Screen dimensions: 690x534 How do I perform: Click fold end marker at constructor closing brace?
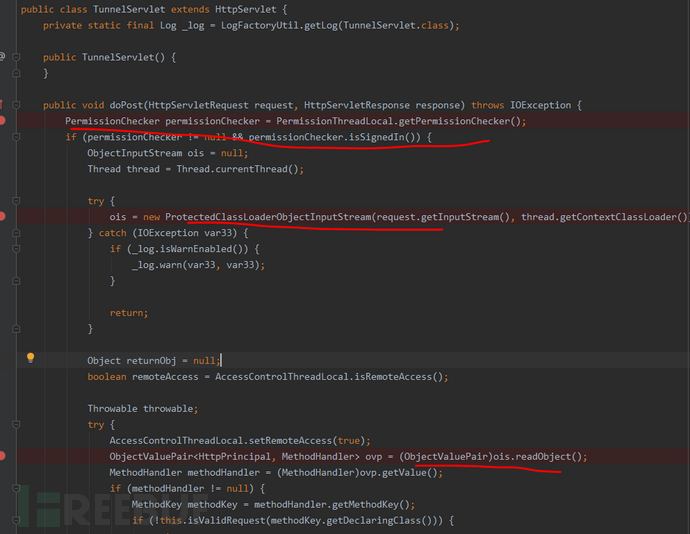(x=16, y=73)
